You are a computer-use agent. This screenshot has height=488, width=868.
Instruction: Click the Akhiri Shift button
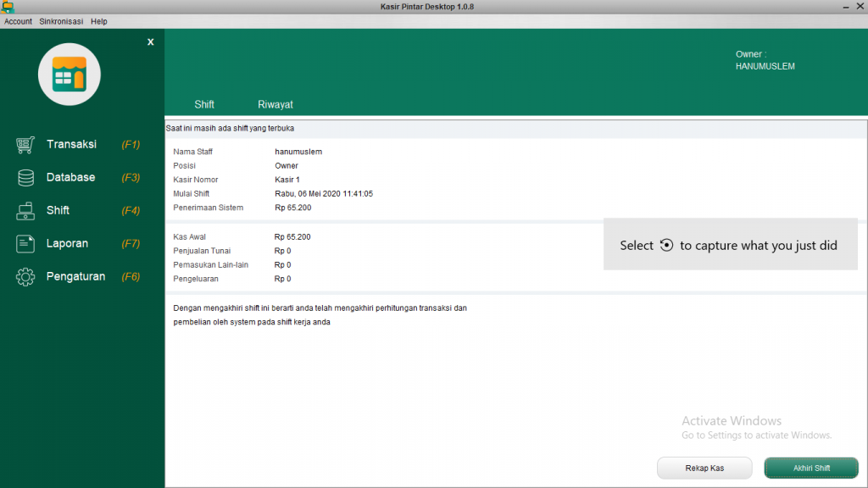pyautogui.click(x=811, y=468)
